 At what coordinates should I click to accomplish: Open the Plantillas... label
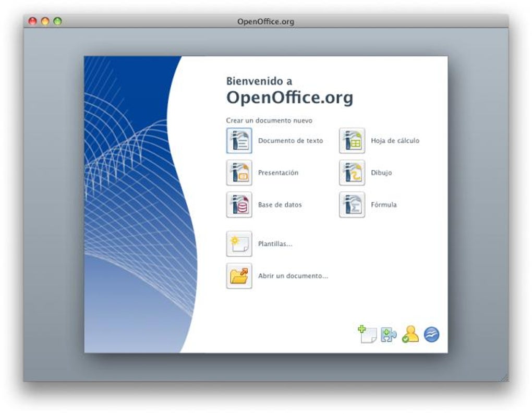coord(275,244)
